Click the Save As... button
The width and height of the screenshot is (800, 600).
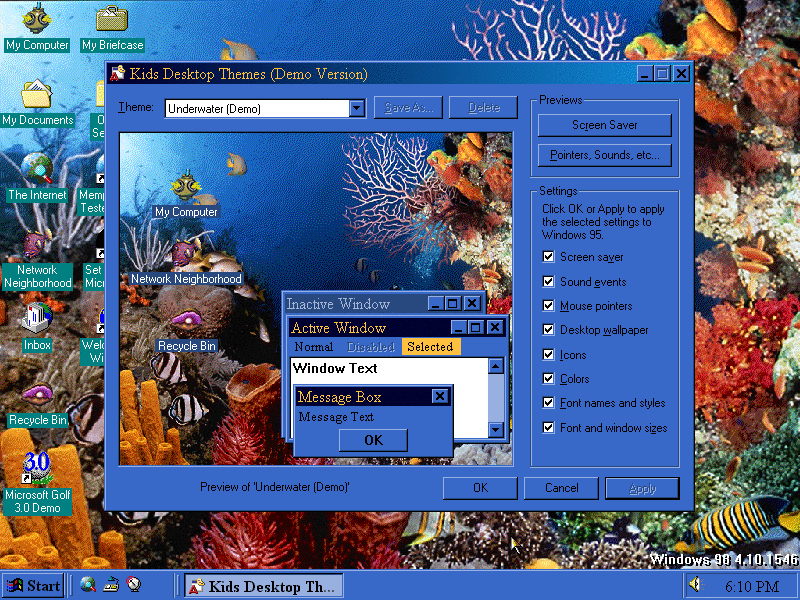[408, 108]
